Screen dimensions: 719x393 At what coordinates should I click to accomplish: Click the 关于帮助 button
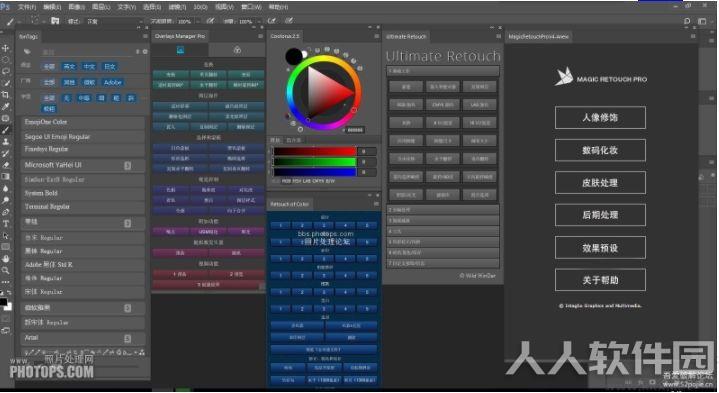click(x=600, y=280)
